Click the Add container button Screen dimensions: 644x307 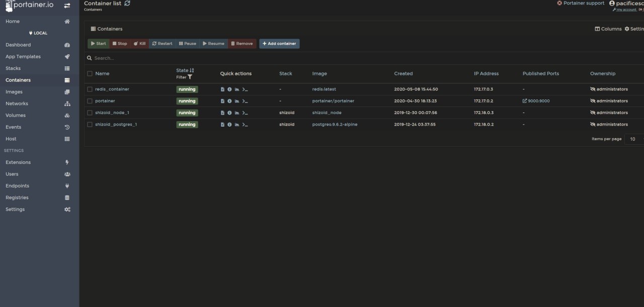pyautogui.click(x=279, y=44)
